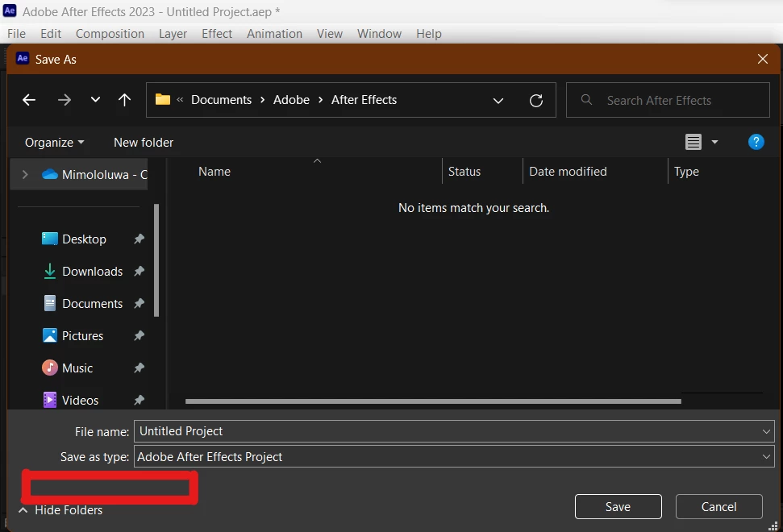Open the Edit menu in After Effects
This screenshot has height=532, width=783.
click(51, 33)
